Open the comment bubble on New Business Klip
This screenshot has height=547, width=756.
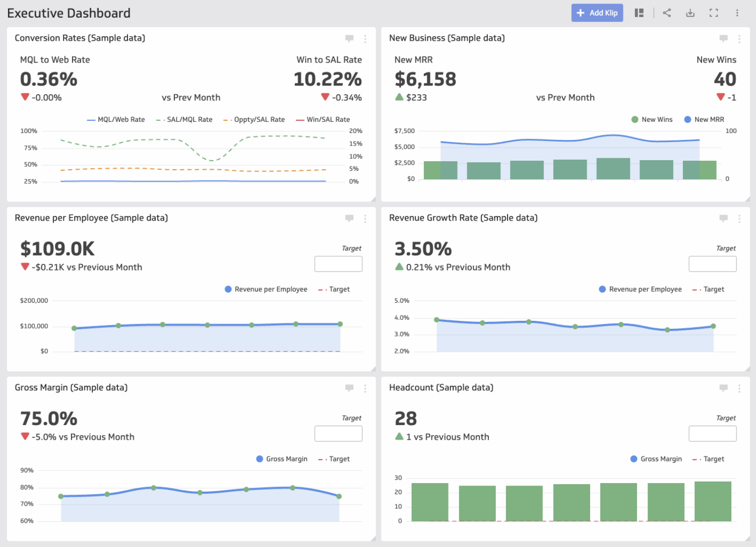click(723, 38)
